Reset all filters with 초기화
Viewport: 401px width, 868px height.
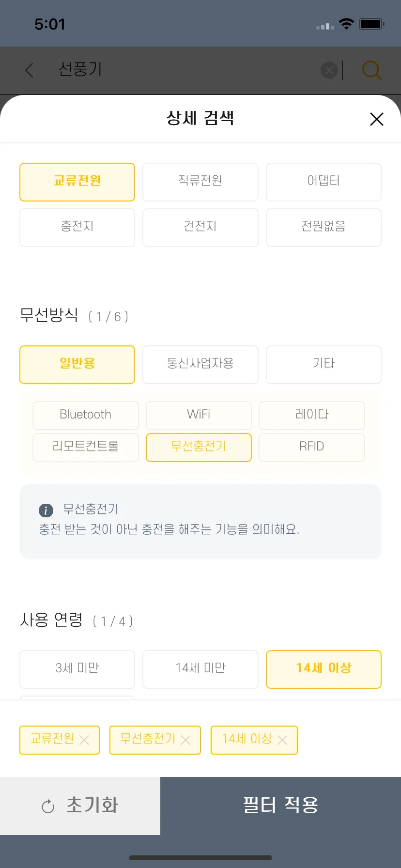(x=80, y=806)
